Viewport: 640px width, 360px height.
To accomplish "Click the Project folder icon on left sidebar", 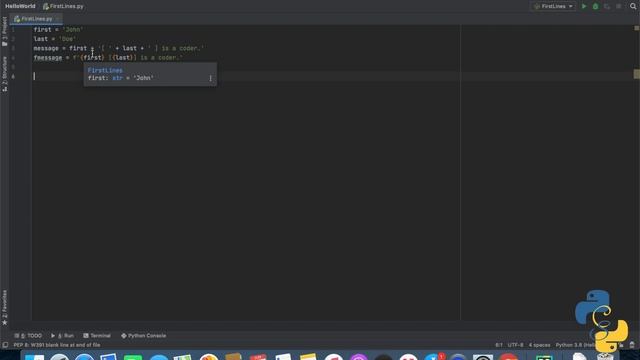I will pos(4,43).
